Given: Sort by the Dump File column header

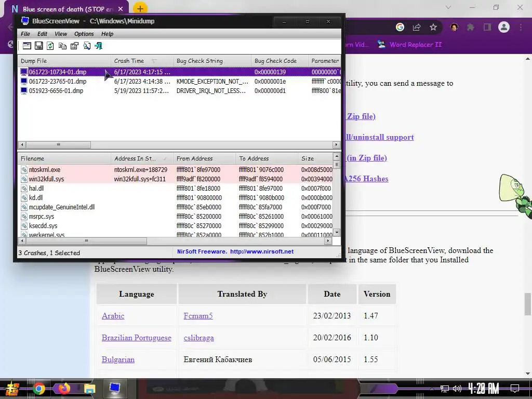Looking at the screenshot, I should (64, 61).
